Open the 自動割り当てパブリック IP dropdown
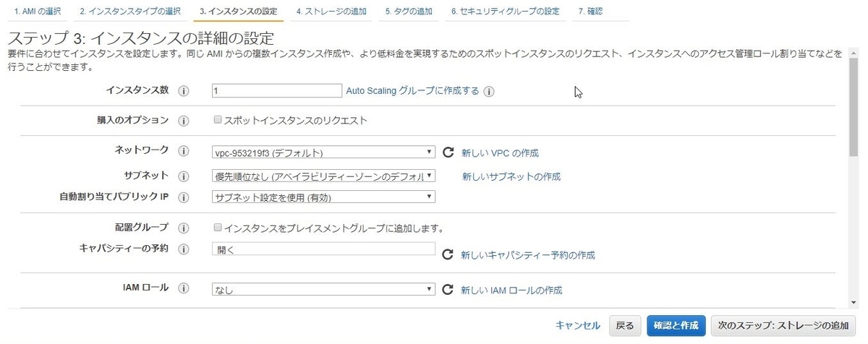 (x=323, y=197)
